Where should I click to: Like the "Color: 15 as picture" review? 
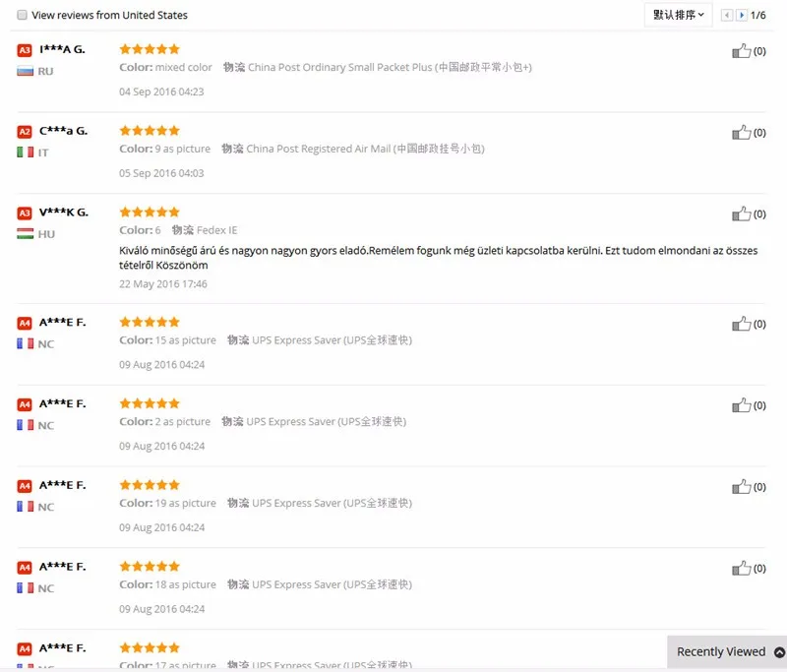741,323
